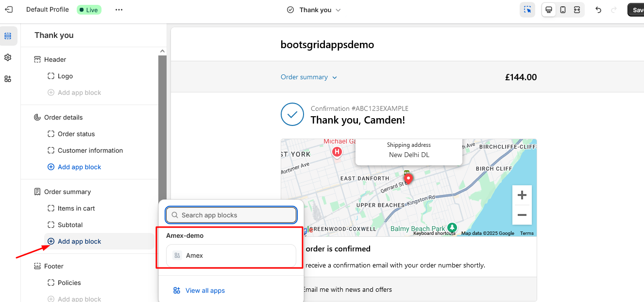Viewport: 644px width, 302px height.
Task: Select the Items in cart block
Action: tap(76, 208)
